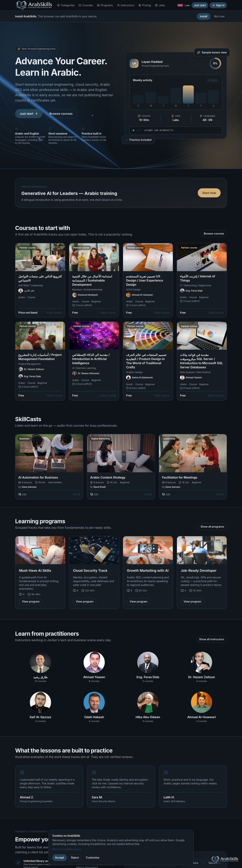Click the Sample lesson view chip
Screen dimensions: 242x868
pos(212,53)
